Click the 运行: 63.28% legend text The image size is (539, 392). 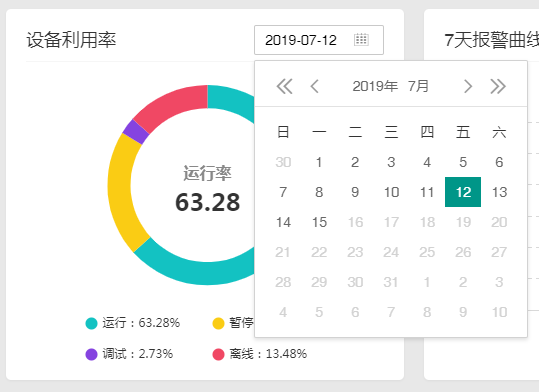(x=141, y=323)
